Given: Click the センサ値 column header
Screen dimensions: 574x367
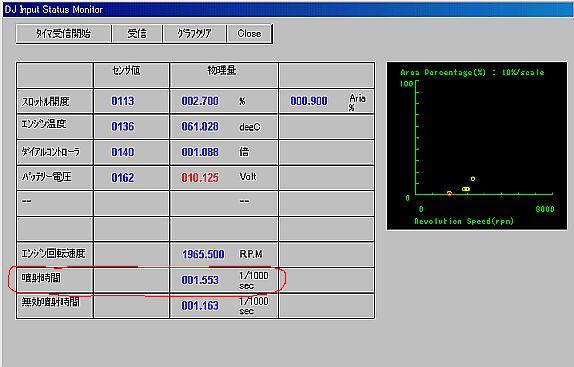Looking at the screenshot, I should click(126, 70).
